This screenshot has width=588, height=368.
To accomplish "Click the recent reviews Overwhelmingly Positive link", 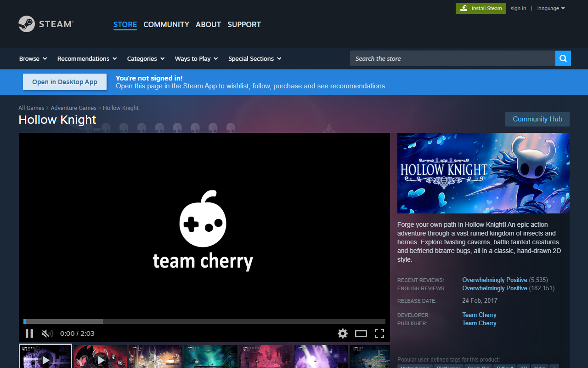I will [x=495, y=280].
